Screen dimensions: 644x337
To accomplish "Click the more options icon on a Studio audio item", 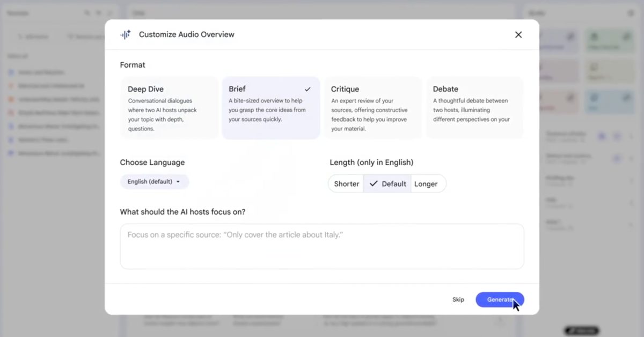I will [631, 137].
